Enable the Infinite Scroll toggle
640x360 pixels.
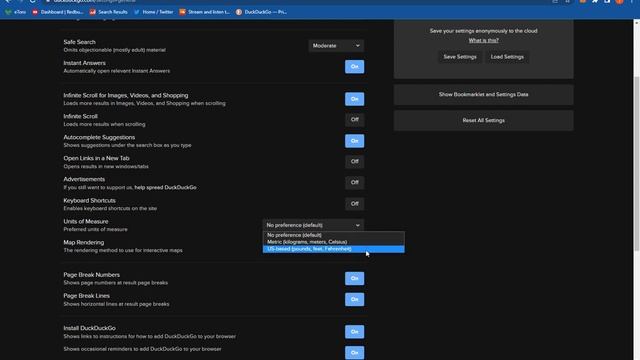(x=354, y=120)
